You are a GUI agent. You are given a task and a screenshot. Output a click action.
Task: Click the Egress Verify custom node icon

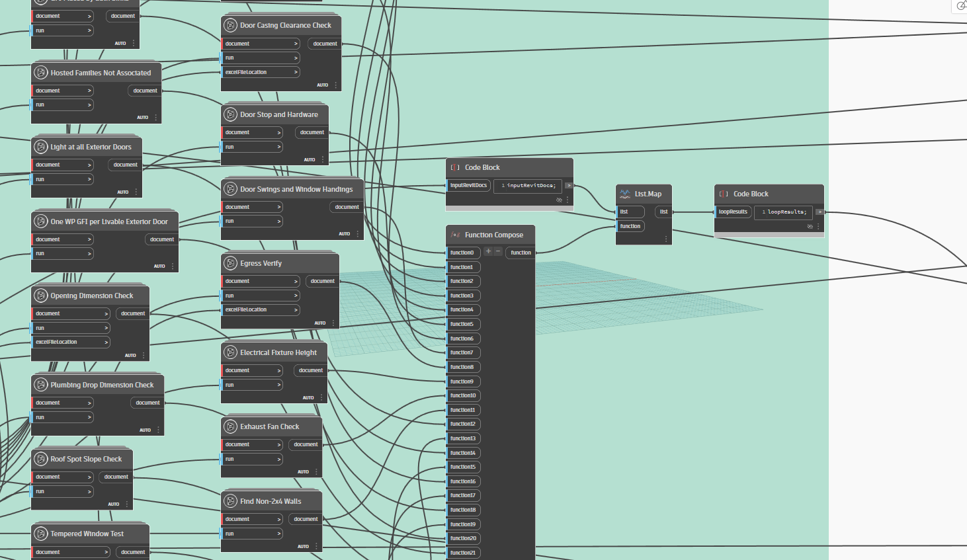230,263
